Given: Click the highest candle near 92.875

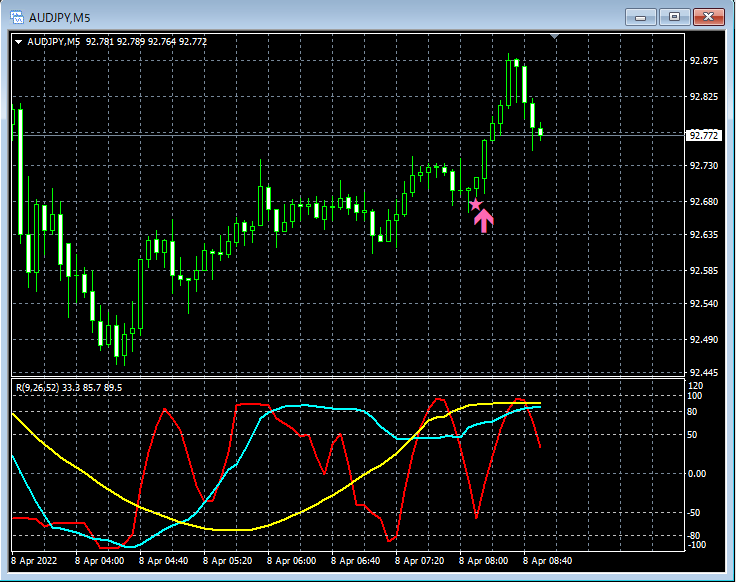Looking at the screenshot, I should tap(509, 81).
